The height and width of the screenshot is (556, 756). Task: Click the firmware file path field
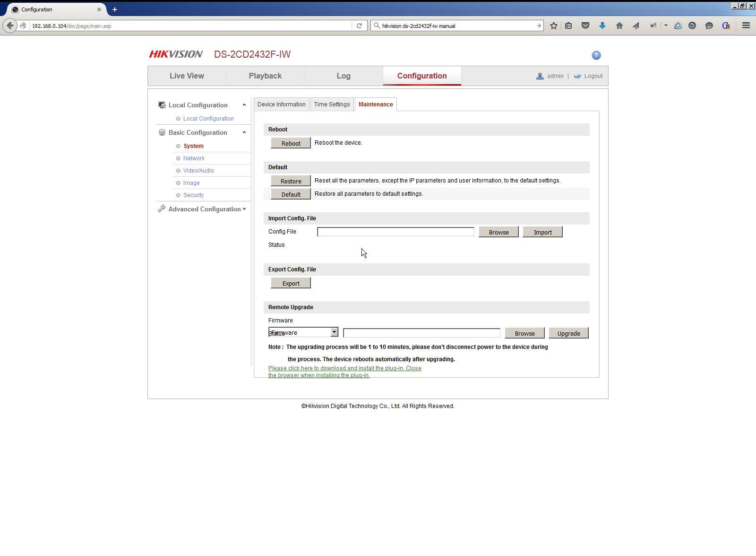[x=421, y=333]
